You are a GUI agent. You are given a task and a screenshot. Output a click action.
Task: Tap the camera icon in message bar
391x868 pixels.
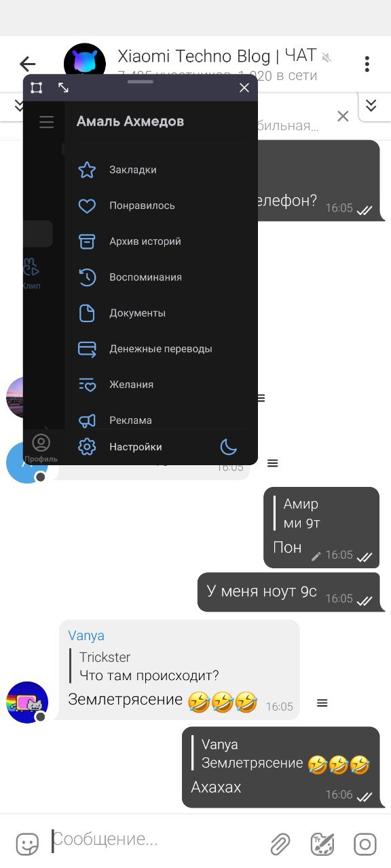[x=365, y=844]
